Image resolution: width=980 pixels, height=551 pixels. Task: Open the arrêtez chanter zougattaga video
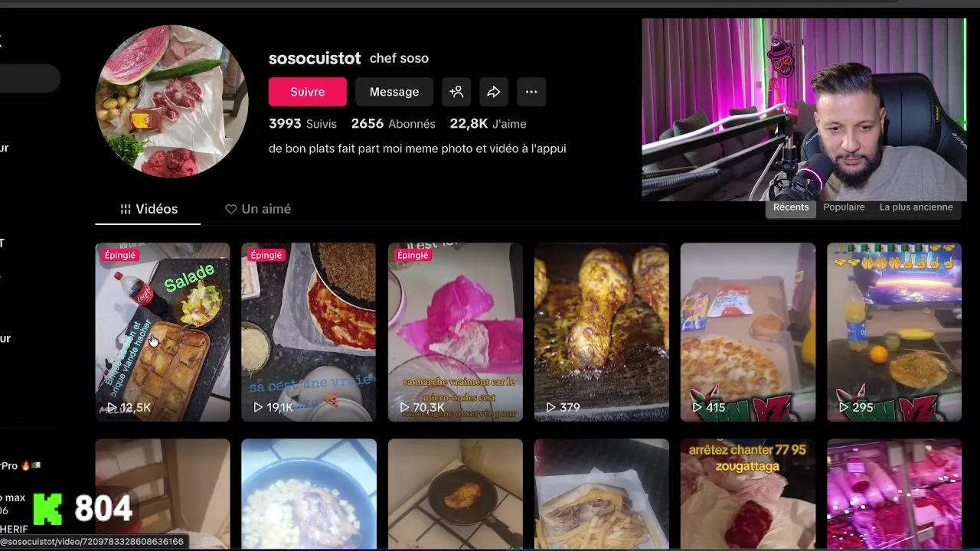pyautogui.click(x=747, y=494)
